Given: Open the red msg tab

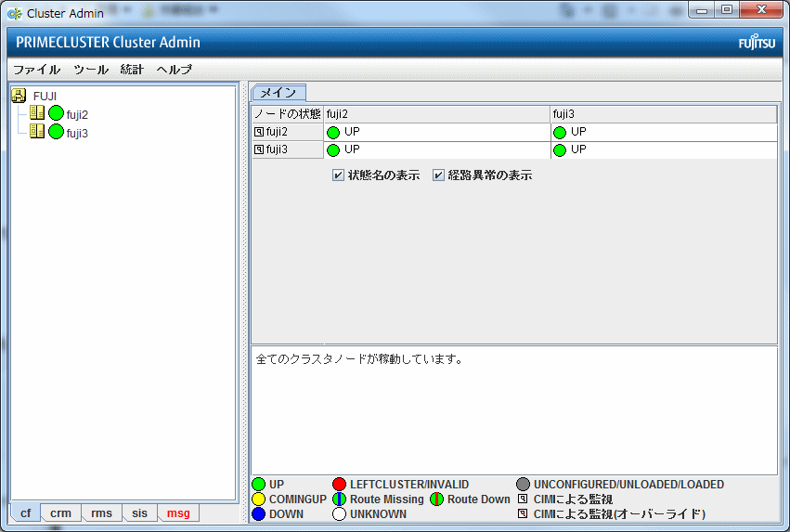Looking at the screenshot, I should point(178,513).
